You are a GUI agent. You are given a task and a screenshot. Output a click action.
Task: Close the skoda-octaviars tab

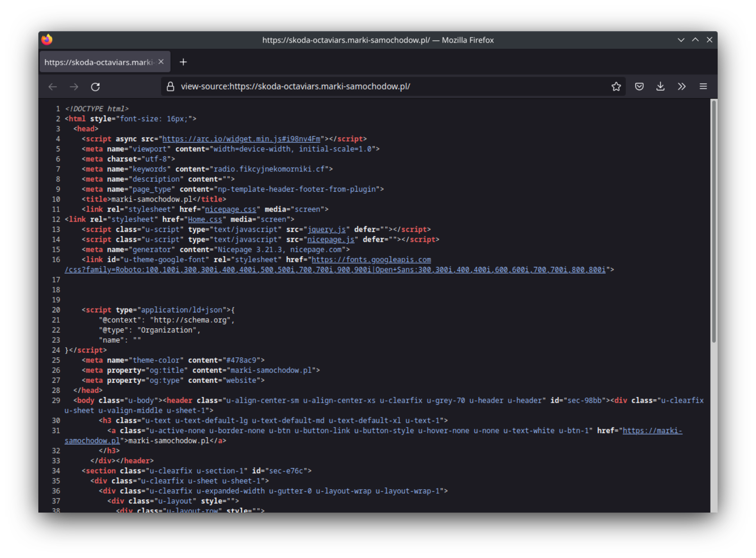161,62
